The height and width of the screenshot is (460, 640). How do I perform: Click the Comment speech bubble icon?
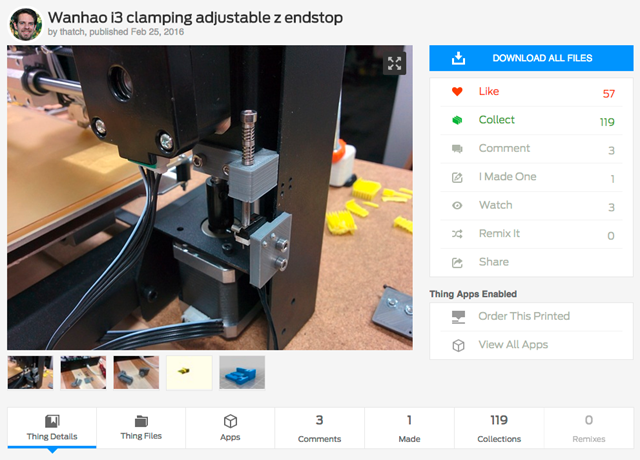pos(457,149)
